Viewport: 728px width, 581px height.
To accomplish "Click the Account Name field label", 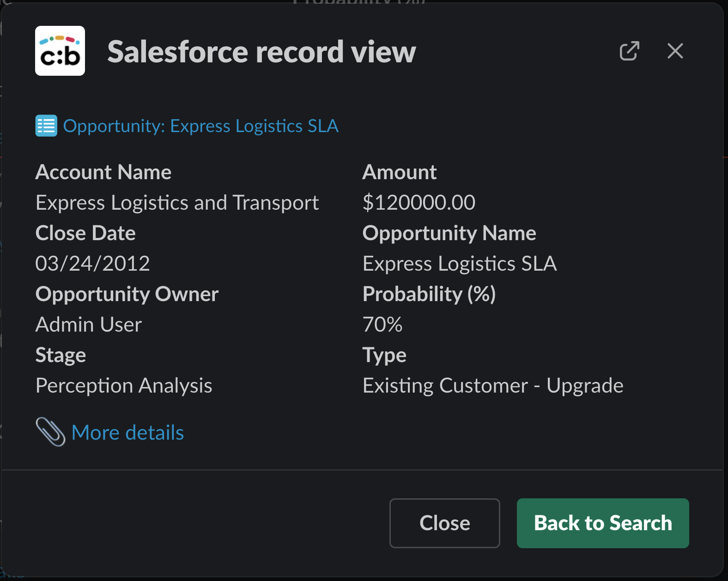I will pos(103,172).
